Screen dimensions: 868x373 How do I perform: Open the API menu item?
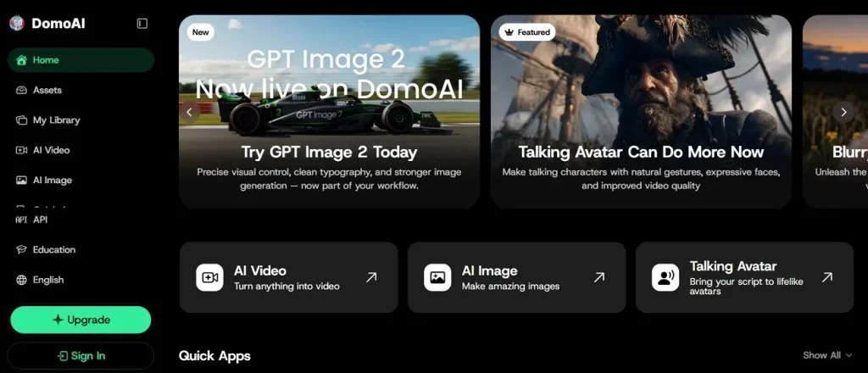(x=81, y=220)
